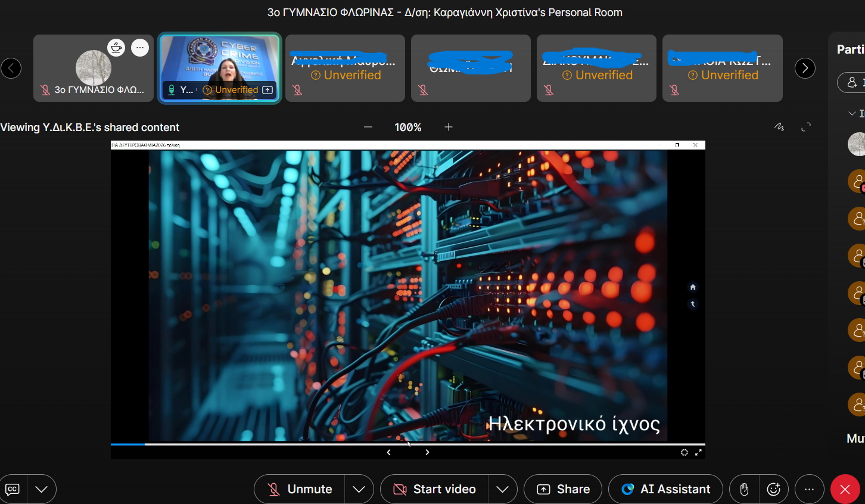The height and width of the screenshot is (504, 865).
Task: Click the home icon on slide
Action: [693, 287]
